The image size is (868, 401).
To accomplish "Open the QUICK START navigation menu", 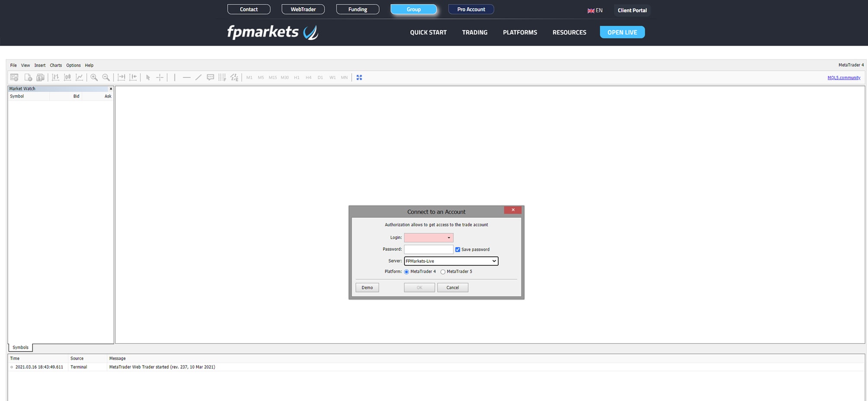I will tap(428, 32).
